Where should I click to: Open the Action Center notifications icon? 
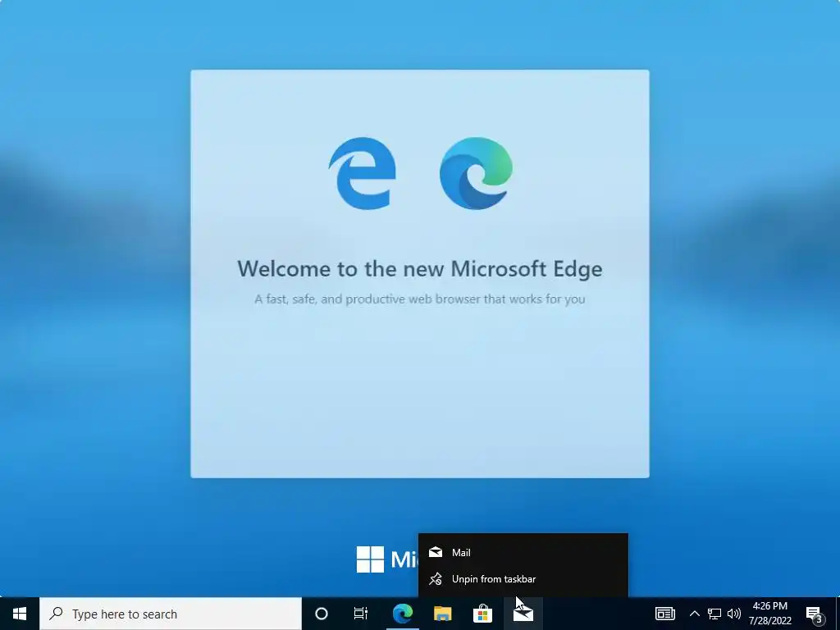[x=815, y=614]
